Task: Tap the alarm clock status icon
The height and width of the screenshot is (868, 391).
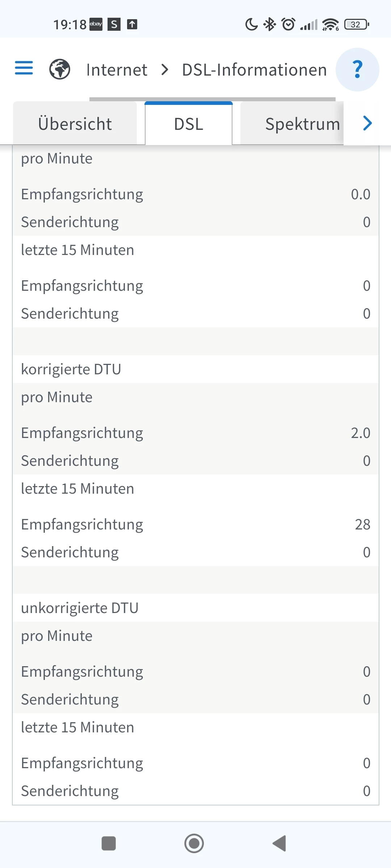Action: click(289, 24)
